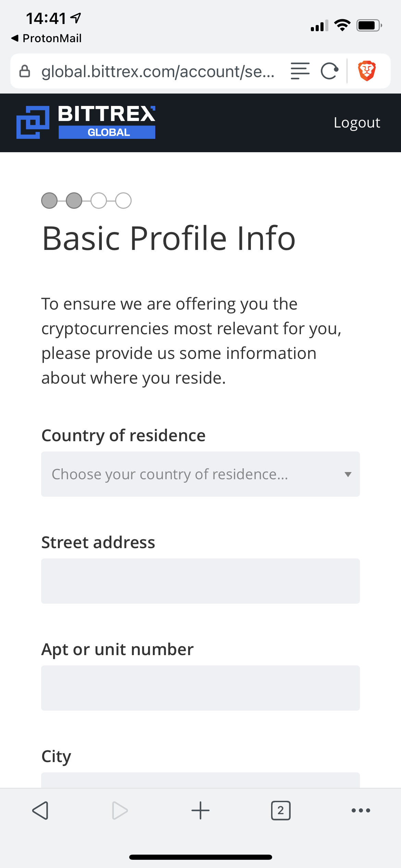Open reader mode icon in address bar
This screenshot has width=401, height=868.
click(300, 71)
